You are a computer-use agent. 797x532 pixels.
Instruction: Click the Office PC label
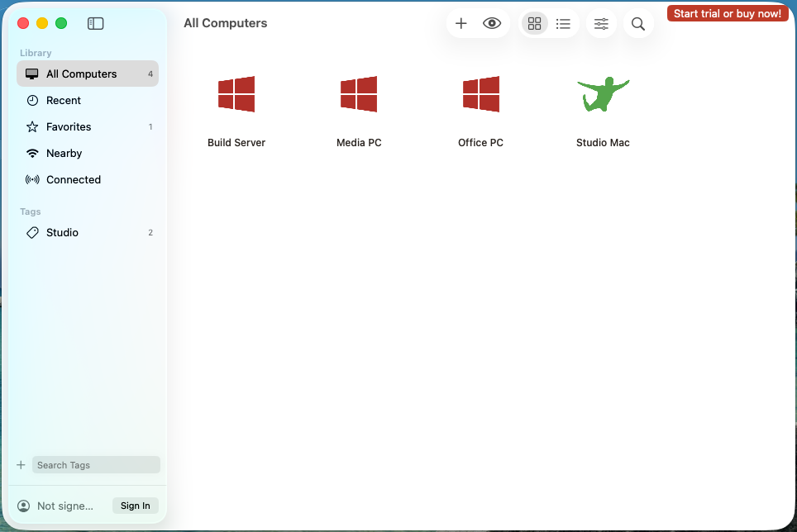click(x=481, y=143)
